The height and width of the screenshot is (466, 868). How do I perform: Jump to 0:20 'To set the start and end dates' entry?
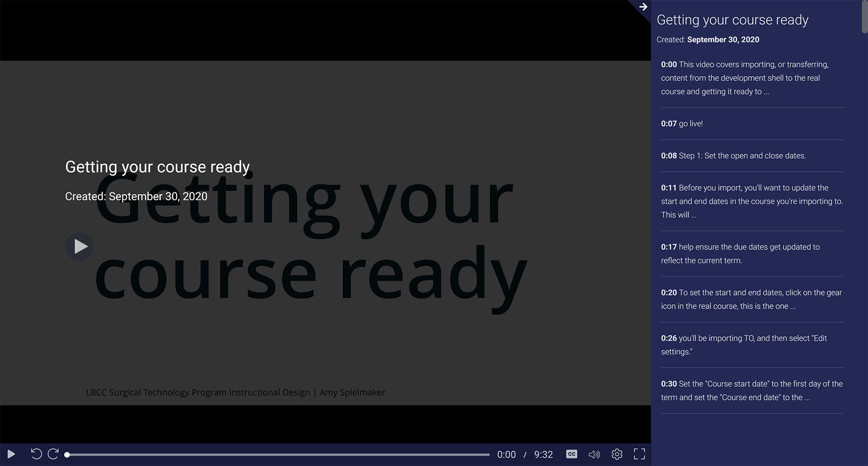coord(752,299)
